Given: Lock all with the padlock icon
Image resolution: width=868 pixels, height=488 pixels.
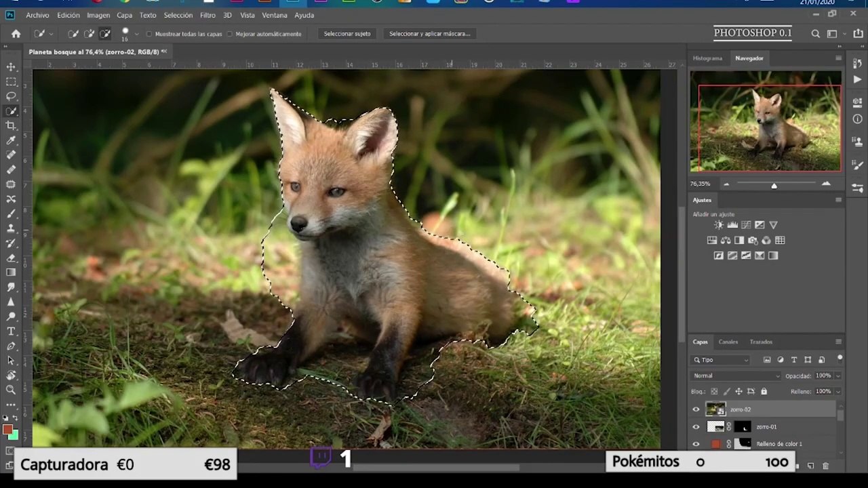Looking at the screenshot, I should pos(764,392).
